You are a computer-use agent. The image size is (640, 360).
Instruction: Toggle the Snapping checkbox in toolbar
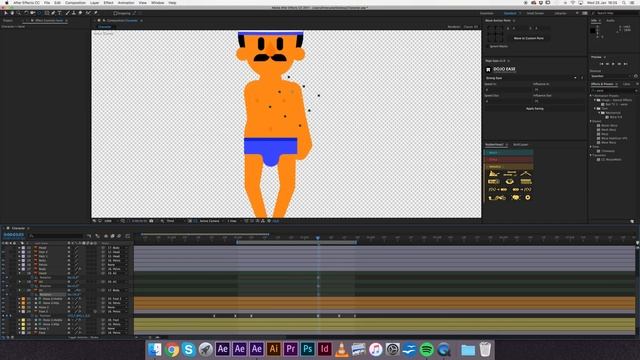click(116, 13)
